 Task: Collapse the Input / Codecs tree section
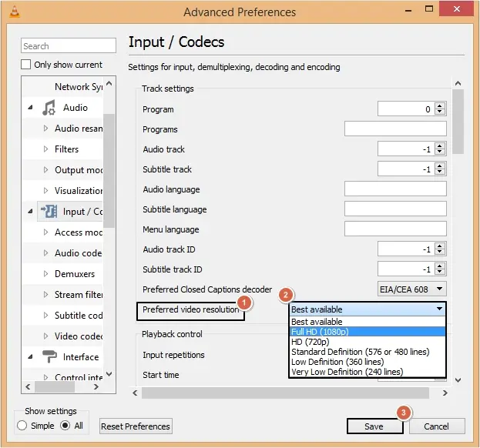[30, 211]
